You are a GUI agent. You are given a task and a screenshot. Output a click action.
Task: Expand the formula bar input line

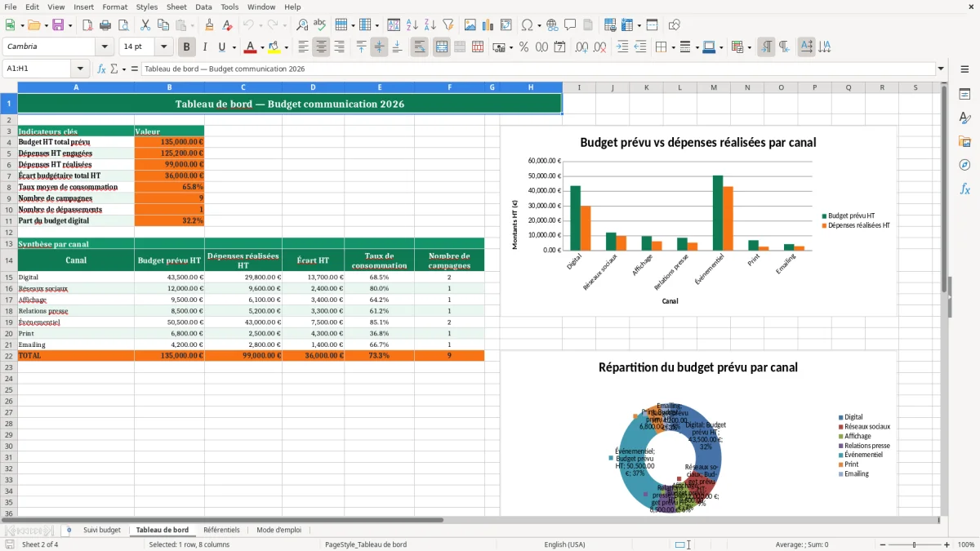(941, 69)
